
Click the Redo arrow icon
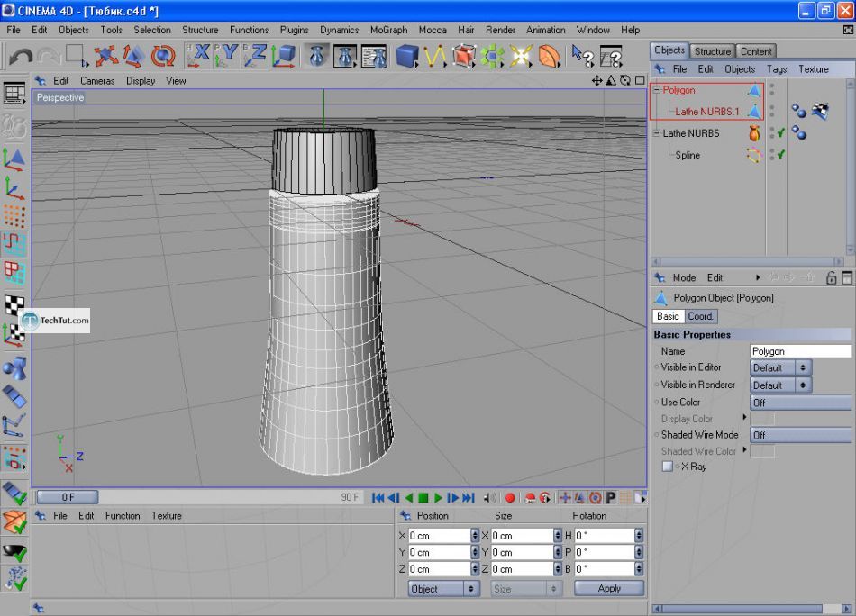pos(49,56)
